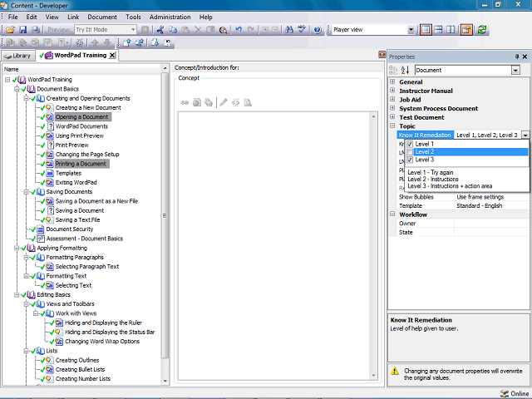Viewport: 532px width, 399px height.
Task: Check the Level 2 checkbox
Action: coord(410,151)
